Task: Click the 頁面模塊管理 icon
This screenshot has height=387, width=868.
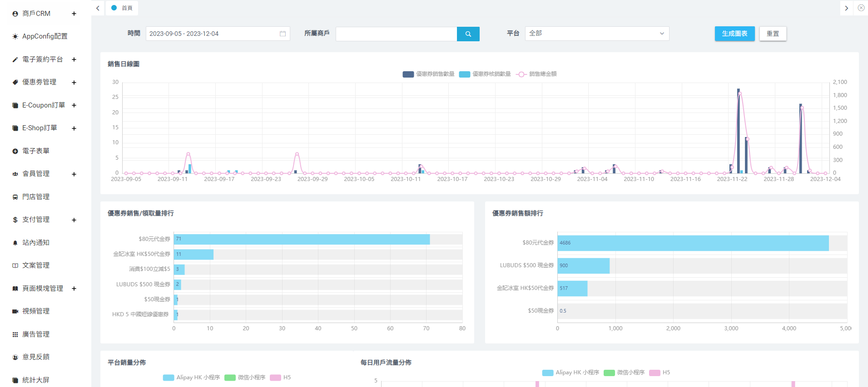Action: coord(15,289)
